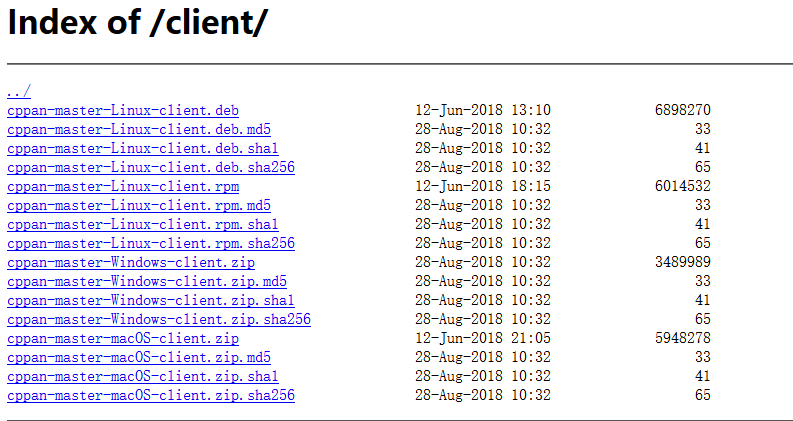
Task: Click the Linux-client.rpm.md5 link
Action: tap(138, 205)
